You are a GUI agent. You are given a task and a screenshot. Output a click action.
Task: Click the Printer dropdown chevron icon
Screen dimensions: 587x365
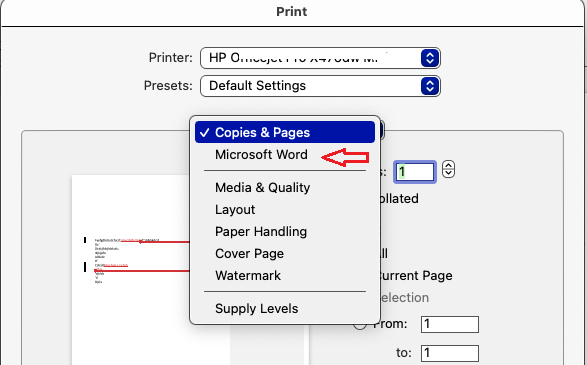(x=430, y=58)
